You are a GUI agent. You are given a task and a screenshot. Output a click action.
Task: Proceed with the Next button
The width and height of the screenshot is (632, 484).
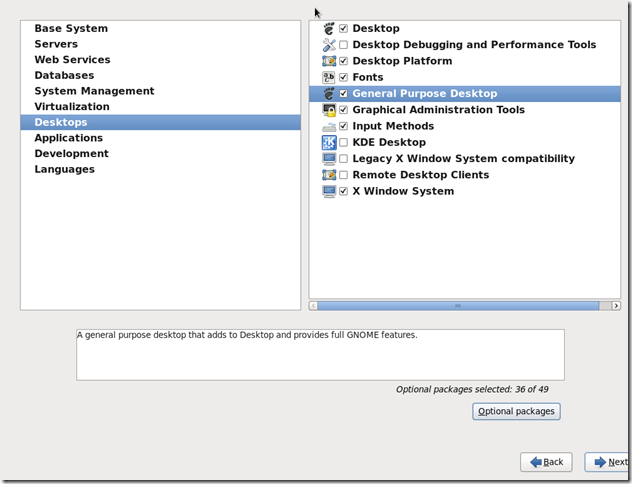click(610, 462)
